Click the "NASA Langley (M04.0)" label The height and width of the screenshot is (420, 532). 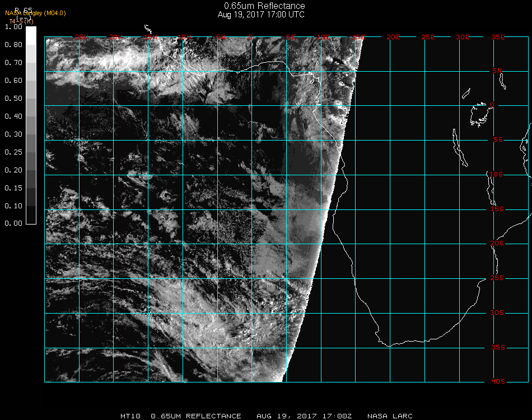pyautogui.click(x=35, y=13)
